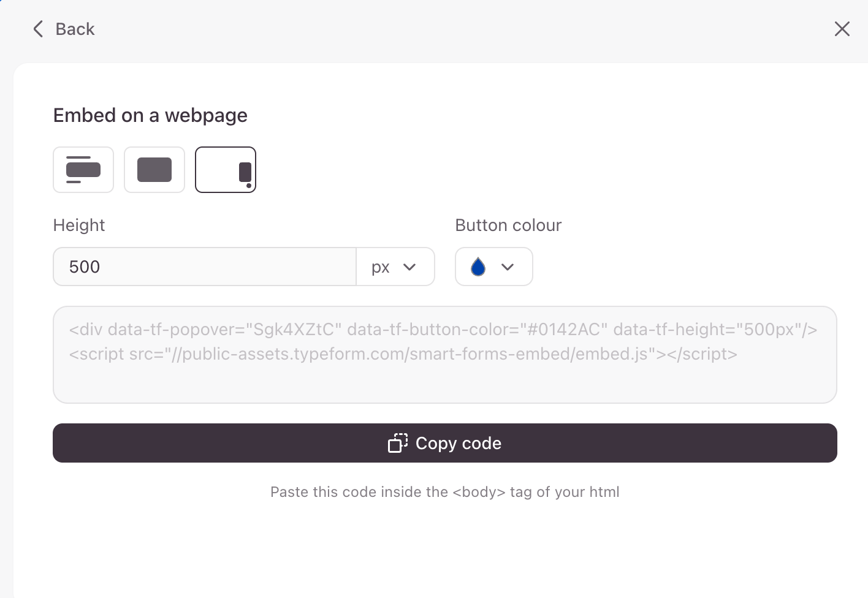
Task: Select the popover embed layout option
Action: 226,170
